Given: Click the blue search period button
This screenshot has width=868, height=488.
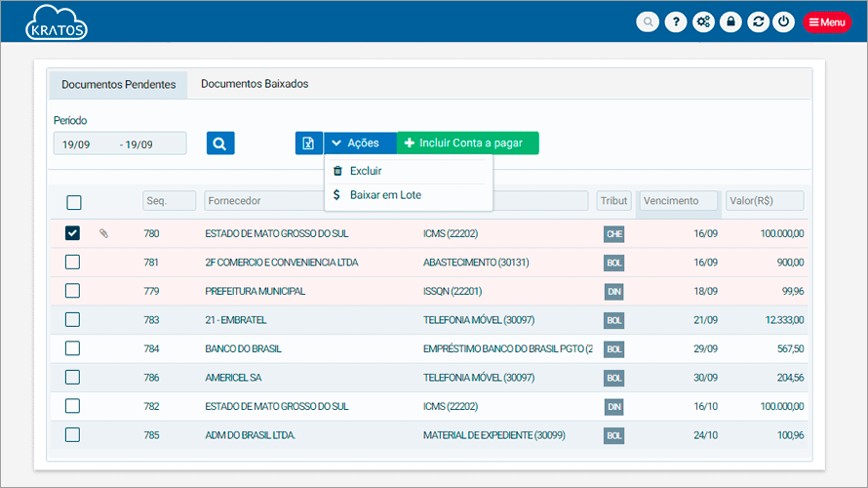Looking at the screenshot, I should pyautogui.click(x=220, y=143).
